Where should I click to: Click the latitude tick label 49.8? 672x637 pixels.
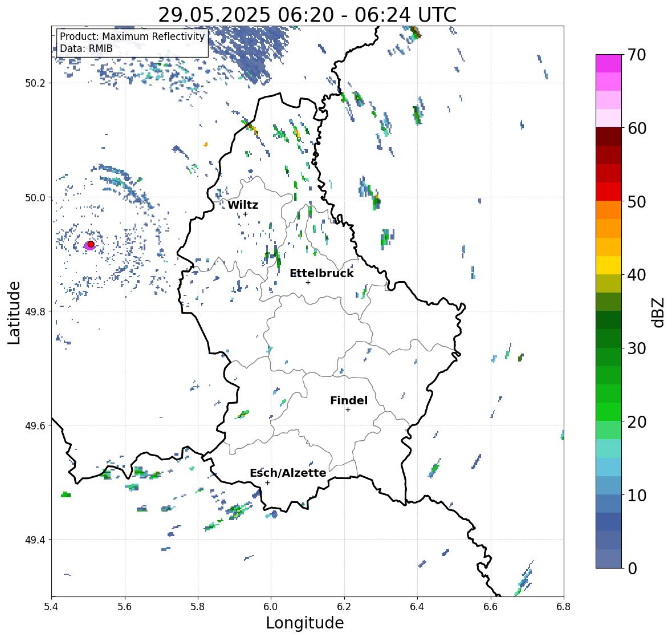point(35,311)
